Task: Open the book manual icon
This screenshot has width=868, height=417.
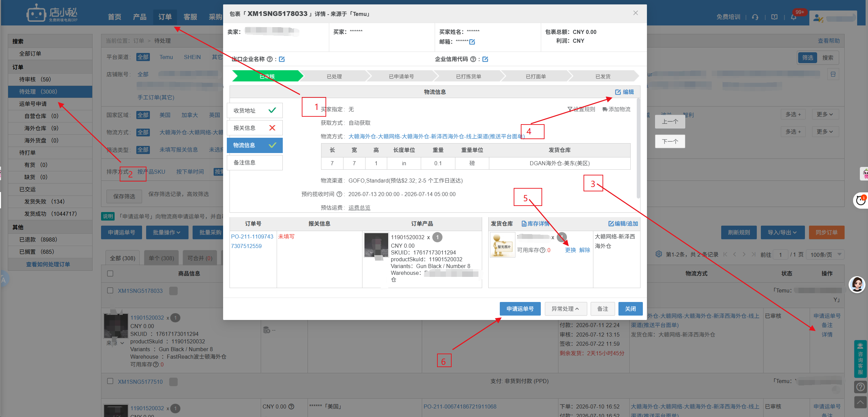Action: click(x=774, y=17)
